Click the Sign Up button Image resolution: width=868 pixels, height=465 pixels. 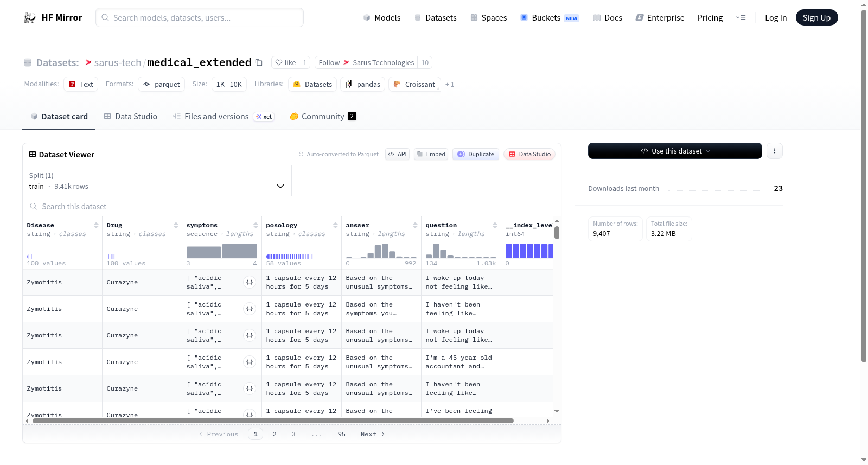click(816, 17)
